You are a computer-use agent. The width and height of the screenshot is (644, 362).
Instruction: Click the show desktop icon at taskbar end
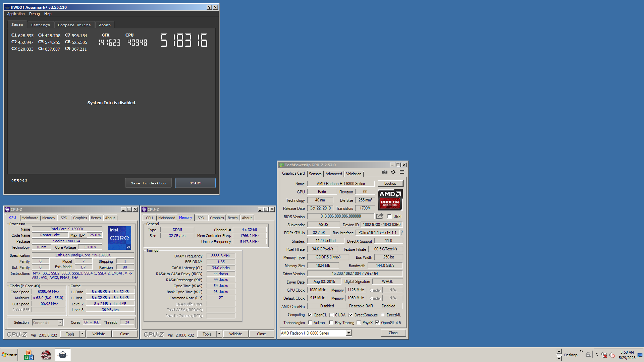click(x=640, y=355)
